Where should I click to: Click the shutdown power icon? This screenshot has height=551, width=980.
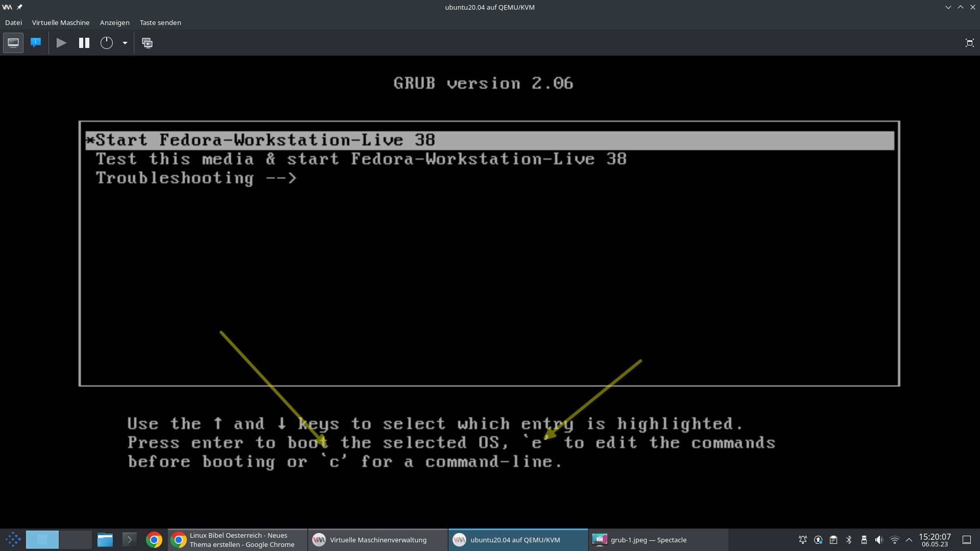pyautogui.click(x=106, y=43)
